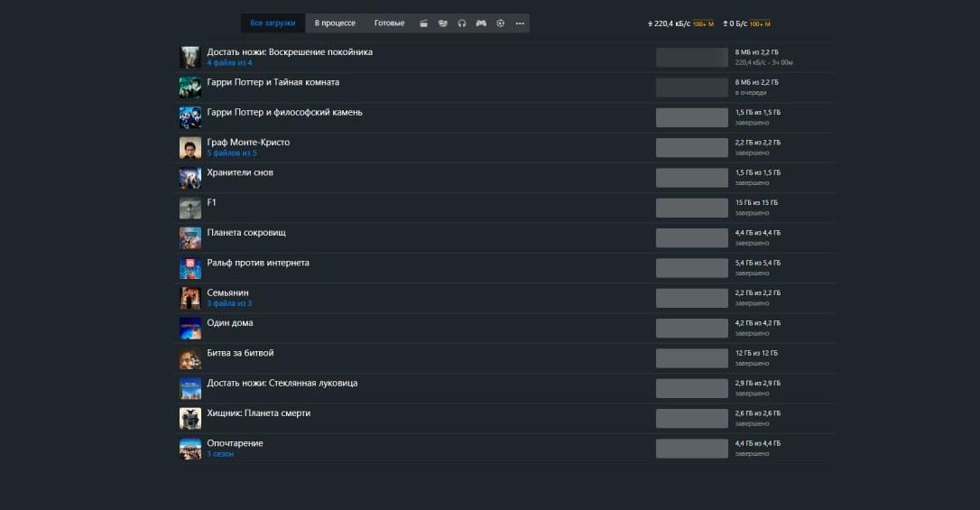
Task: Switch to the Готовые tab
Action: tap(389, 23)
